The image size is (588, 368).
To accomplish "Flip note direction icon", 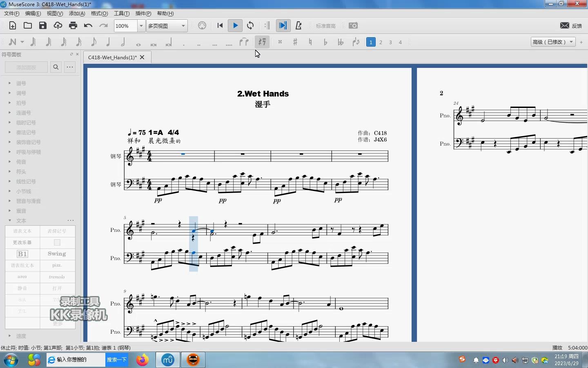I will pos(356,42).
